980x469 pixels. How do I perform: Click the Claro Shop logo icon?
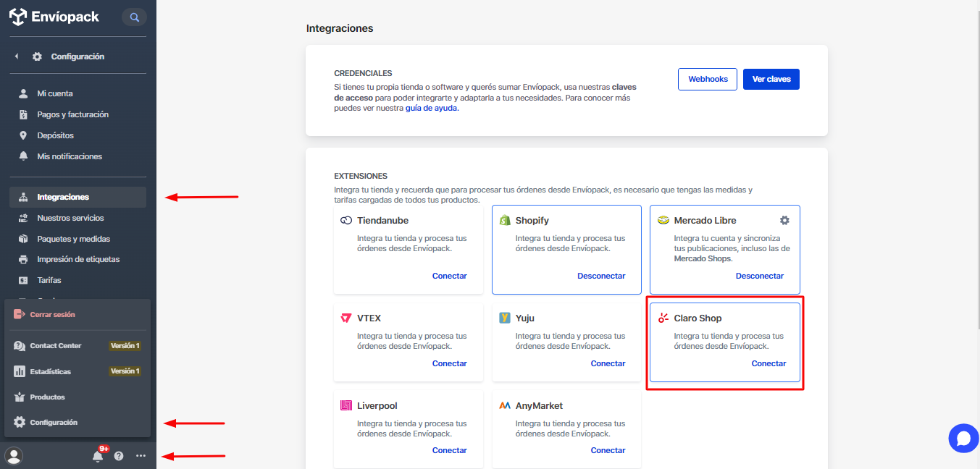pyautogui.click(x=663, y=318)
